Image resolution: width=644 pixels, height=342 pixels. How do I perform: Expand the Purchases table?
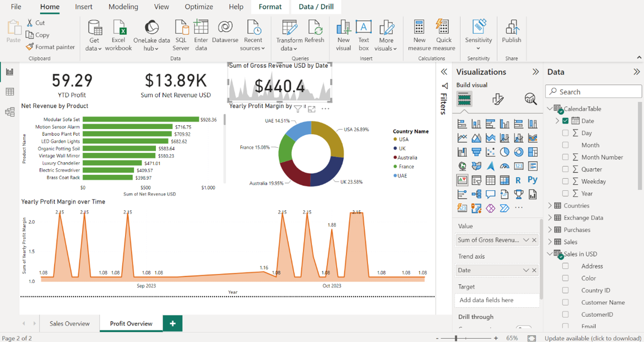550,230
